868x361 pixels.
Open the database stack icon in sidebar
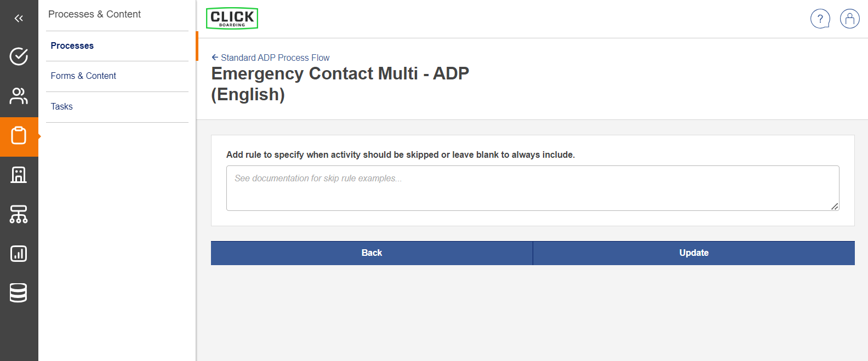tap(19, 293)
